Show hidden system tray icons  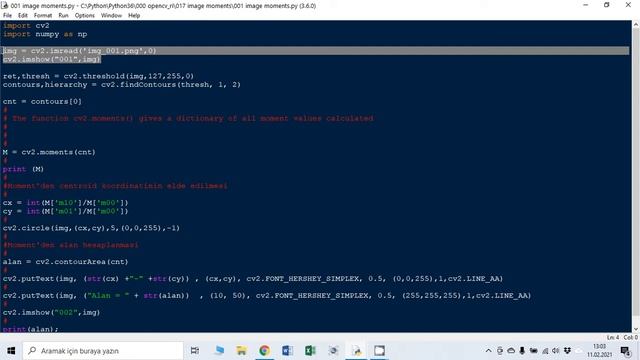point(488,351)
